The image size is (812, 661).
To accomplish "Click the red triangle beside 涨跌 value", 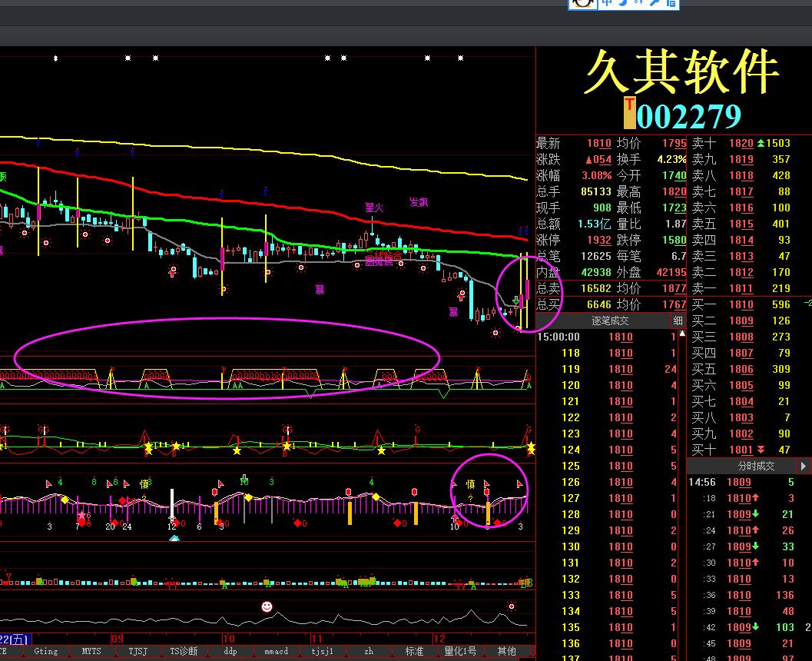I will tap(588, 160).
